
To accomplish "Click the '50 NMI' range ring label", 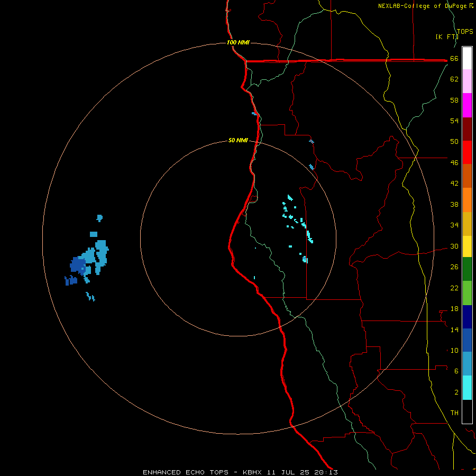I will point(238,140).
